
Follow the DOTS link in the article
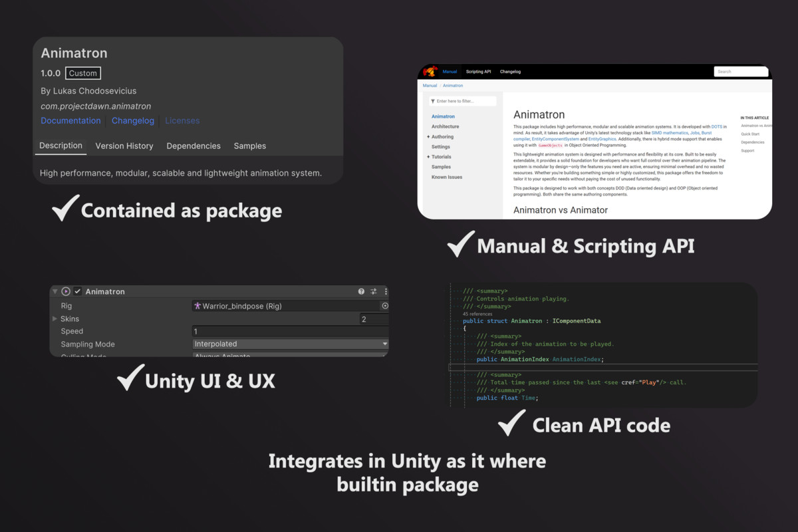(x=717, y=126)
